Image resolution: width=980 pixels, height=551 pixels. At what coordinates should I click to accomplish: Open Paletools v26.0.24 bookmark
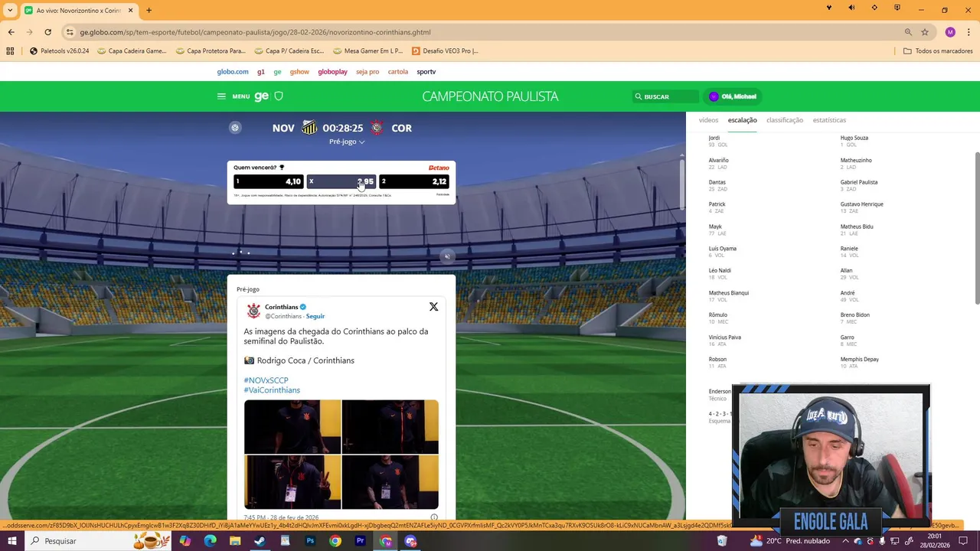point(59,51)
